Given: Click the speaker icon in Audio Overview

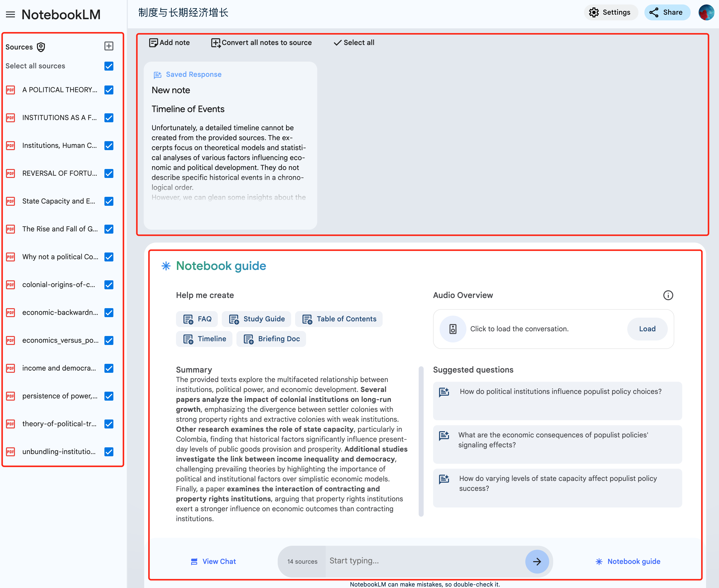Looking at the screenshot, I should (453, 329).
